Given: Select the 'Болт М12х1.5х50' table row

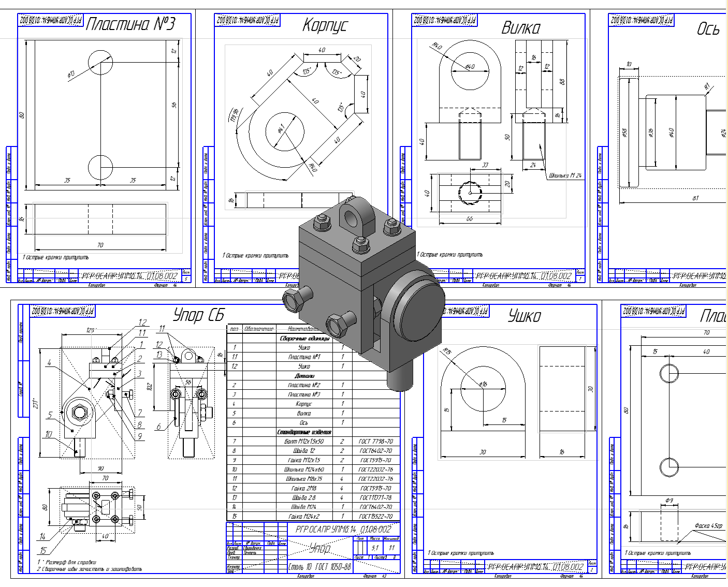Looking at the screenshot, I should (x=314, y=442).
